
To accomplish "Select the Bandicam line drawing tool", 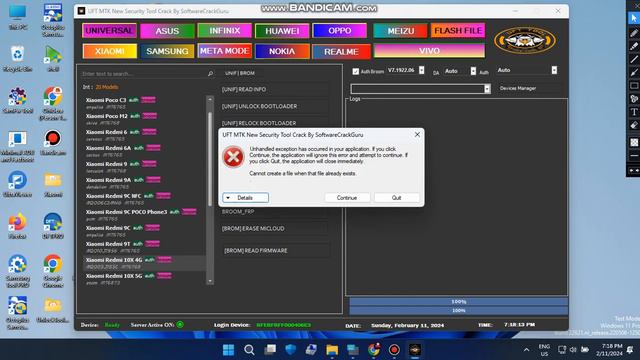I will click(633, 59).
